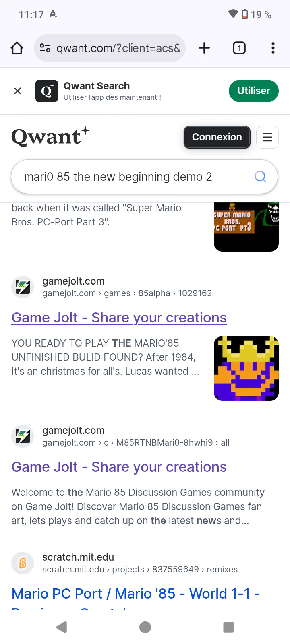
Task: Click the Qwant logo
Action: pyautogui.click(x=50, y=137)
